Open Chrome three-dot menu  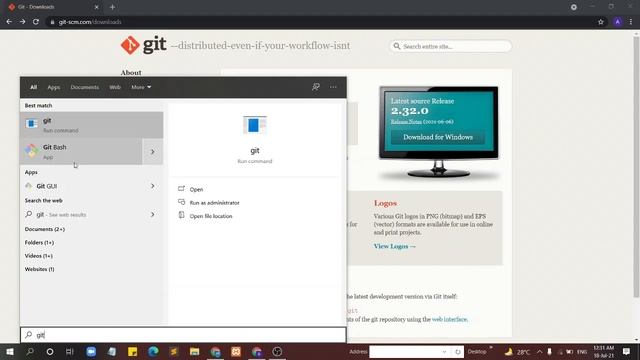click(x=631, y=22)
